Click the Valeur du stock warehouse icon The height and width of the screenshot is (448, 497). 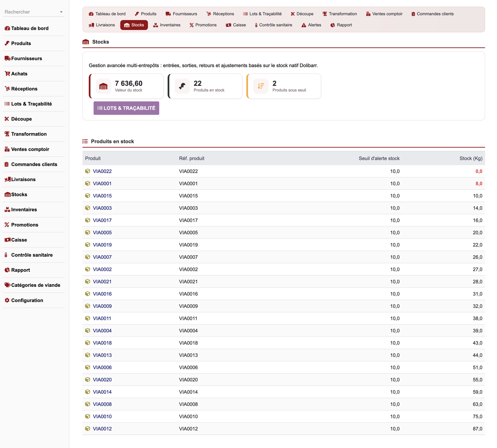point(103,86)
